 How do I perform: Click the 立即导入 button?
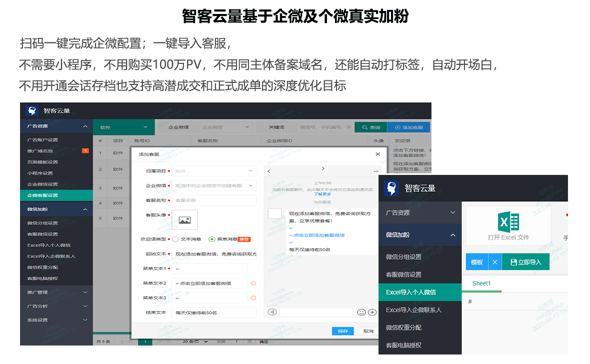525,262
